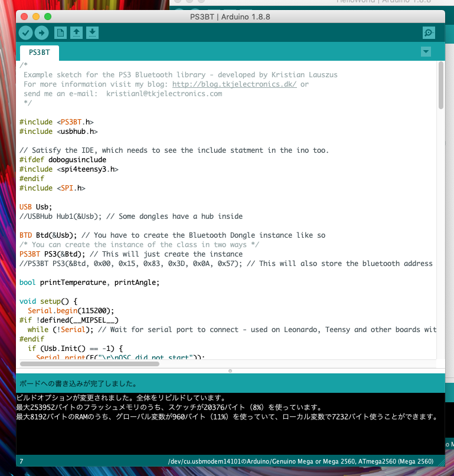Screen dimensions: 454x476
Task: Click the line '#include <PS3BT.h>'
Action: click(57, 122)
